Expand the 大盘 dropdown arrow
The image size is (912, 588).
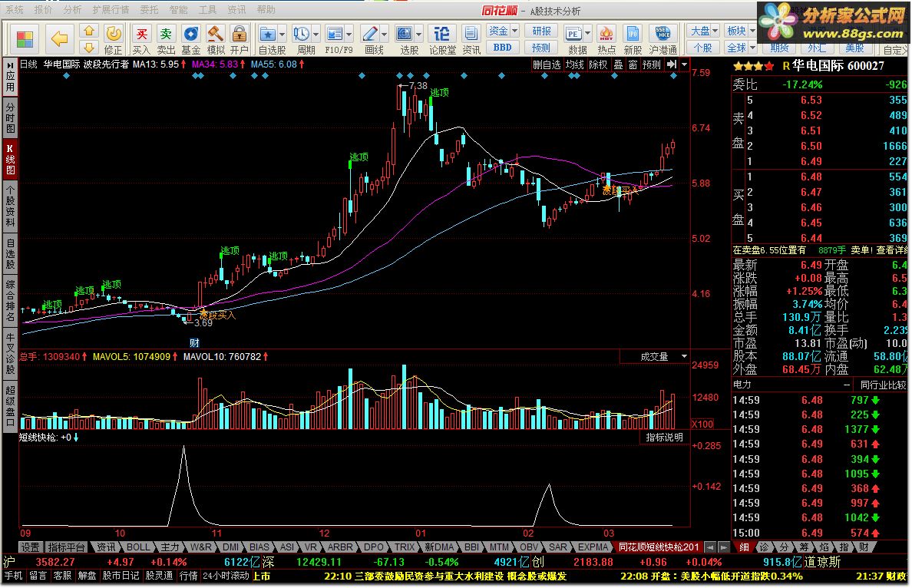715,31
